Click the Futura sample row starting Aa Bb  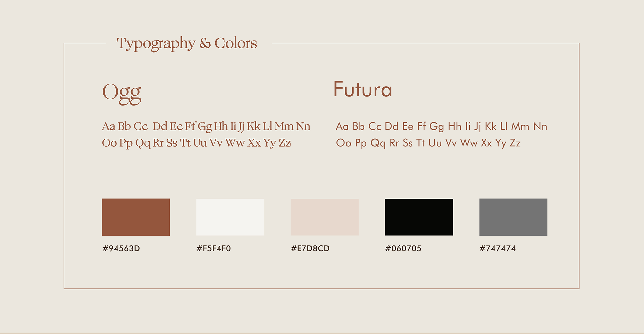coord(441,126)
